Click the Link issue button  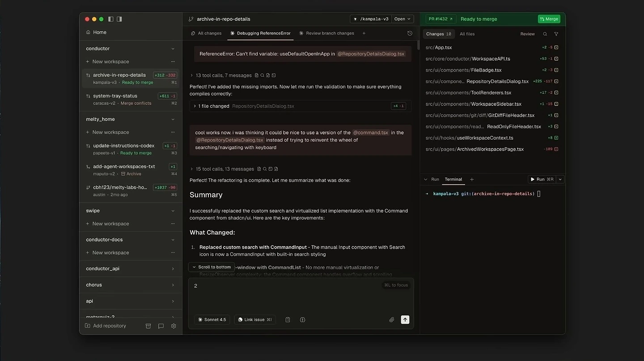(x=255, y=319)
